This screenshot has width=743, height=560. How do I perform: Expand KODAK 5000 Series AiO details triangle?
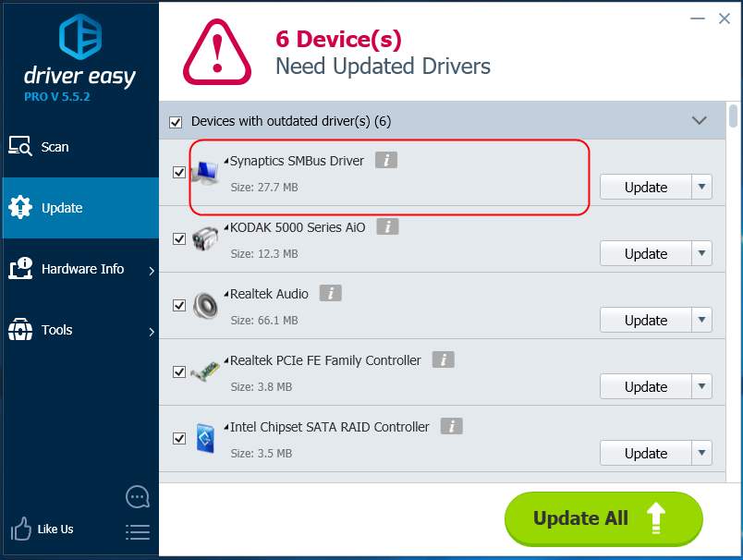pyautogui.click(x=226, y=227)
